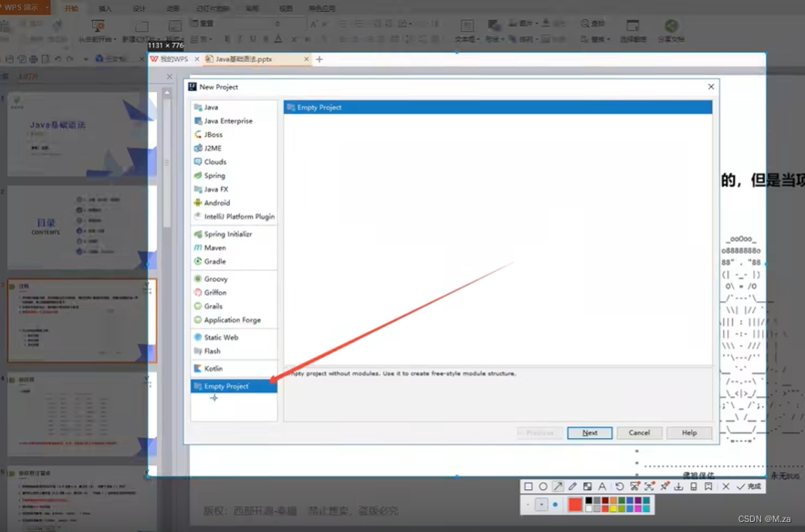Click the 查找 find icon in ribbon
The image size is (805, 532).
(x=592, y=23)
